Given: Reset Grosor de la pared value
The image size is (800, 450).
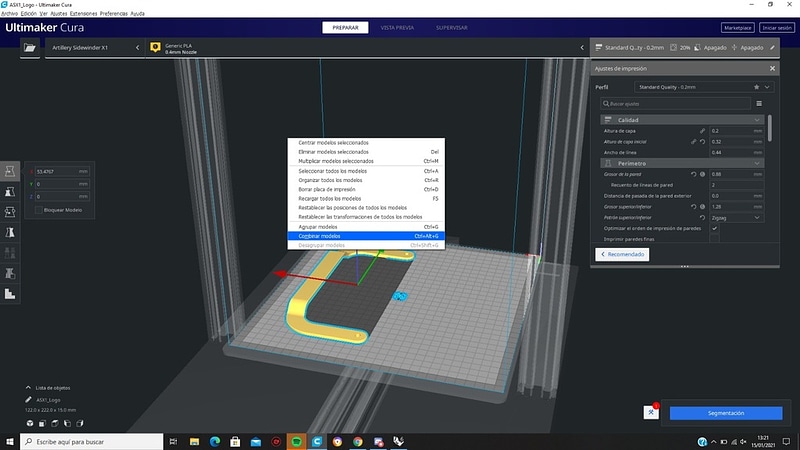Looking at the screenshot, I should [x=693, y=174].
